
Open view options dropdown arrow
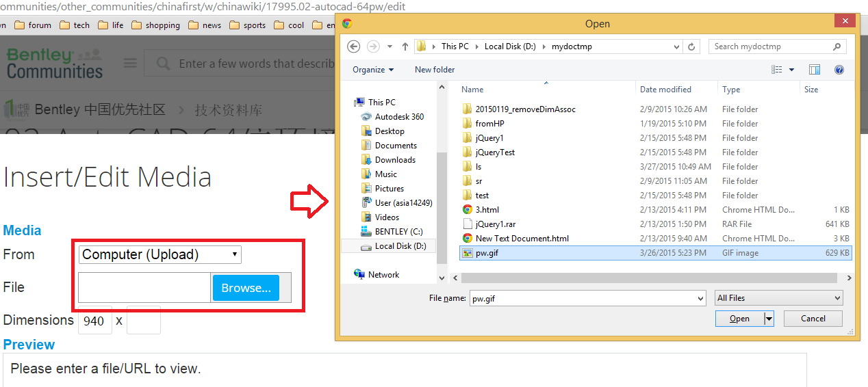coord(791,70)
